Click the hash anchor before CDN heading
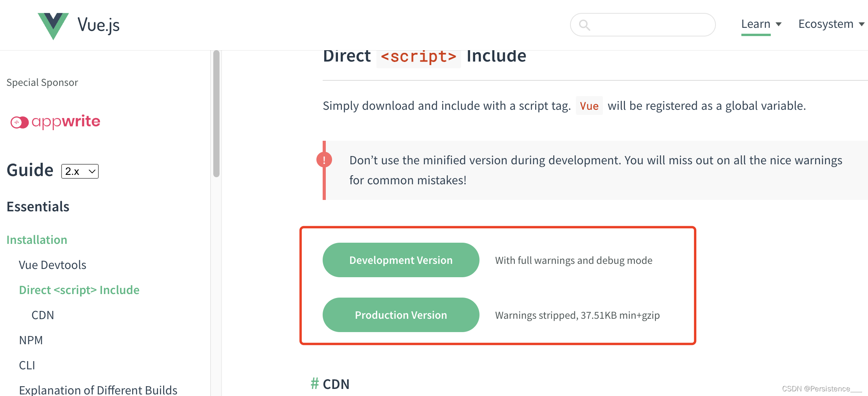This screenshot has height=396, width=868. coord(314,384)
